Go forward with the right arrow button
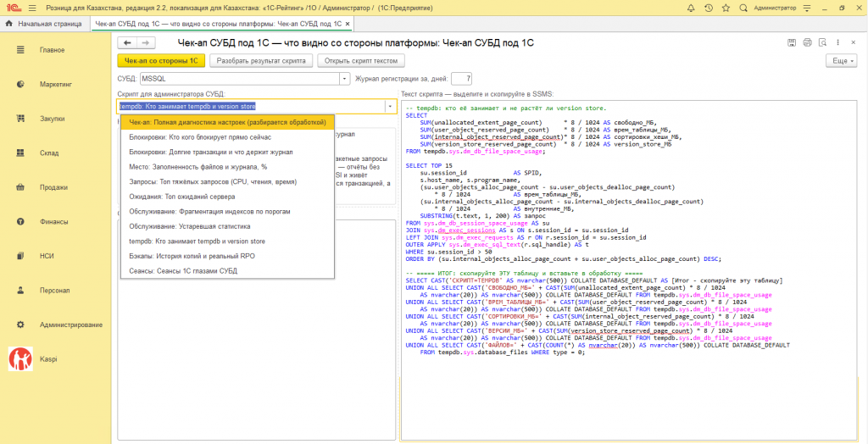868x444 pixels. 146,42
